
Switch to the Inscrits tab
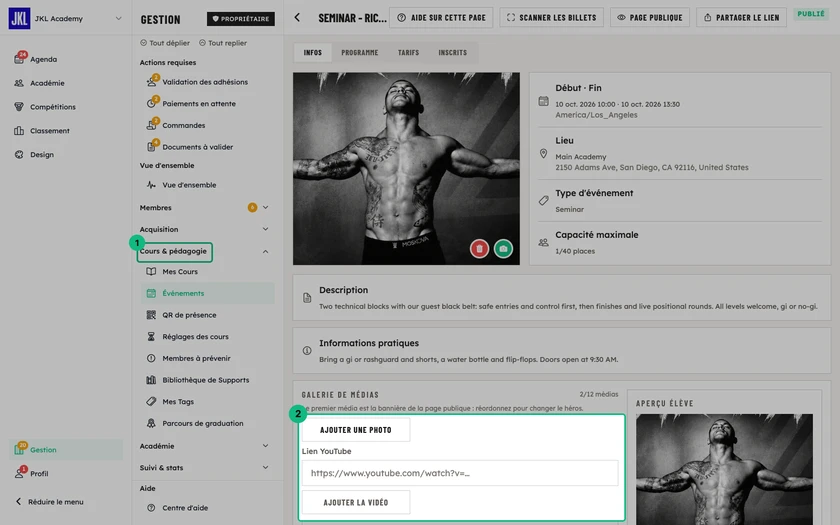453,52
